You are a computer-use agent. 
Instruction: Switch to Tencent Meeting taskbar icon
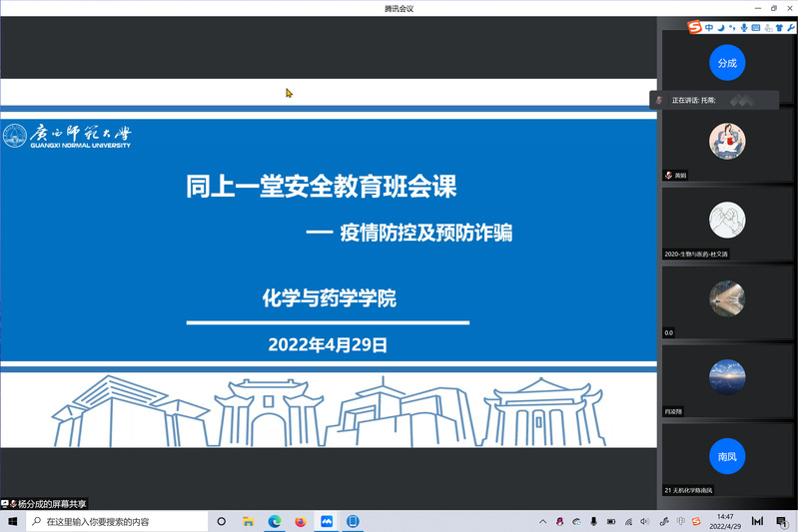pyautogui.click(x=326, y=521)
